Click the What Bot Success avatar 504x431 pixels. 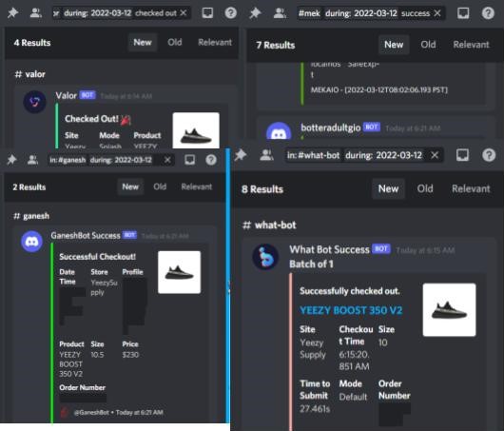click(x=265, y=256)
